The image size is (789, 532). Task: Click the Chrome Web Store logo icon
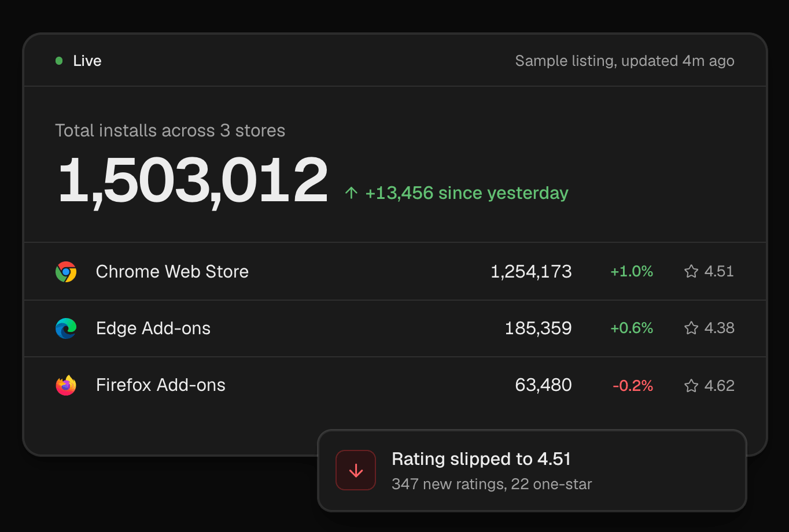coord(66,272)
